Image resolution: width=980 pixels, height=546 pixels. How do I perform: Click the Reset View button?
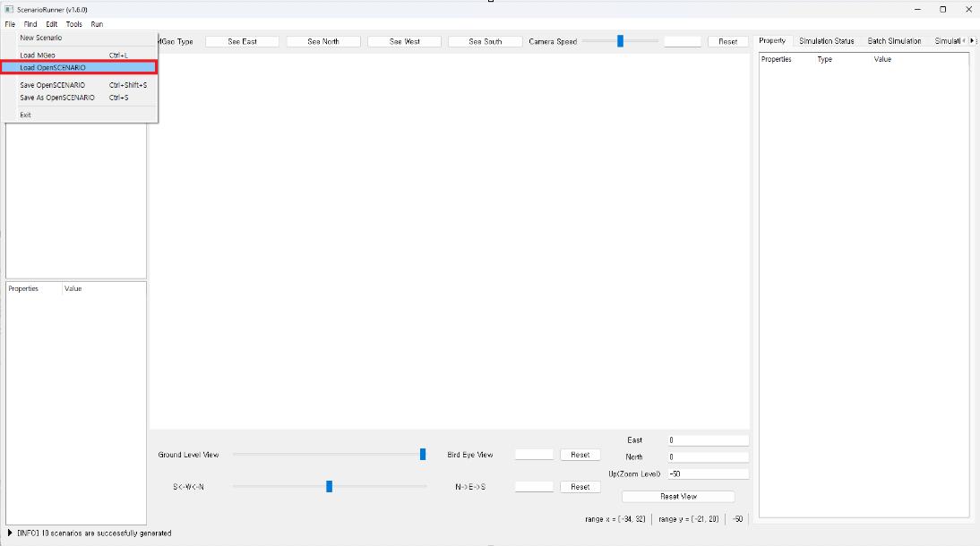[678, 497]
